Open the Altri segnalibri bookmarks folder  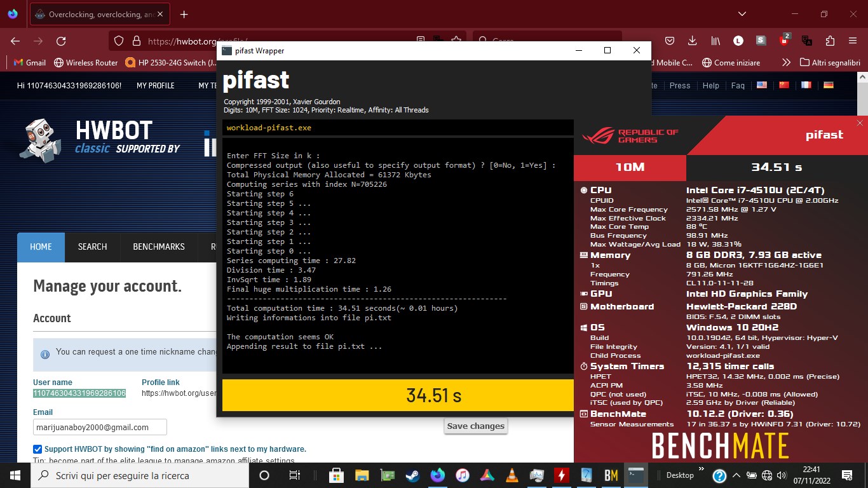pyautogui.click(x=830, y=62)
